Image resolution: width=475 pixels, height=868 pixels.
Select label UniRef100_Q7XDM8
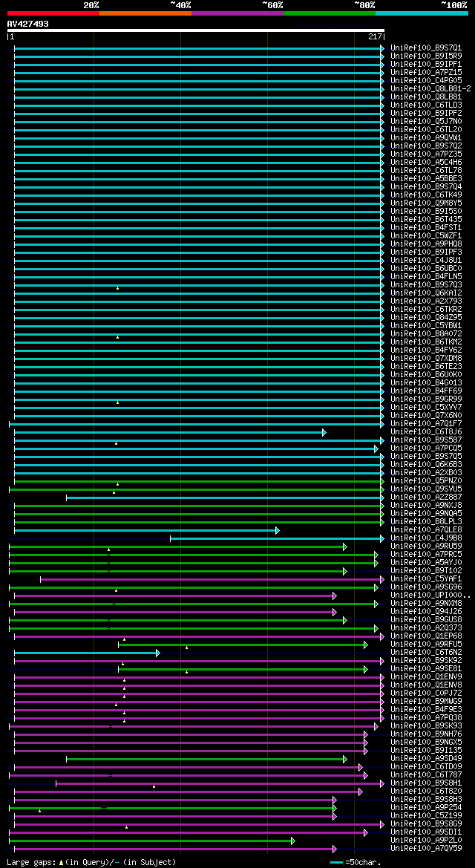point(426,358)
